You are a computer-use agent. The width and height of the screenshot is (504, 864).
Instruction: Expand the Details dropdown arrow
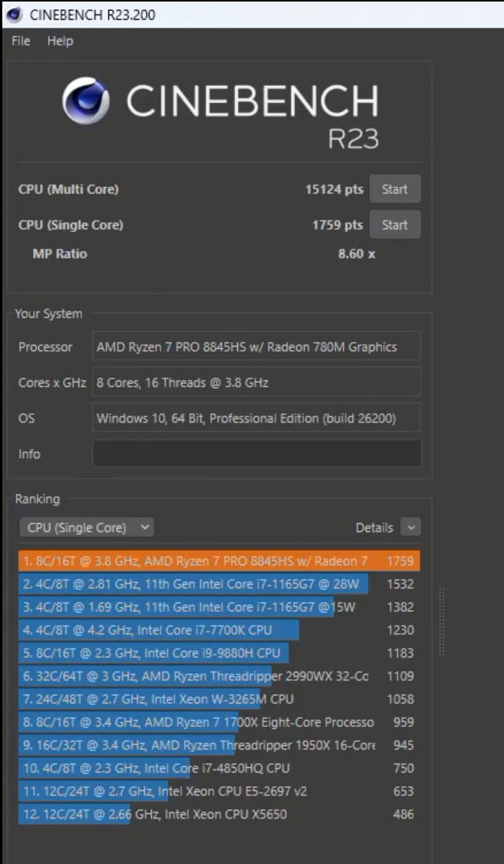[x=410, y=528]
